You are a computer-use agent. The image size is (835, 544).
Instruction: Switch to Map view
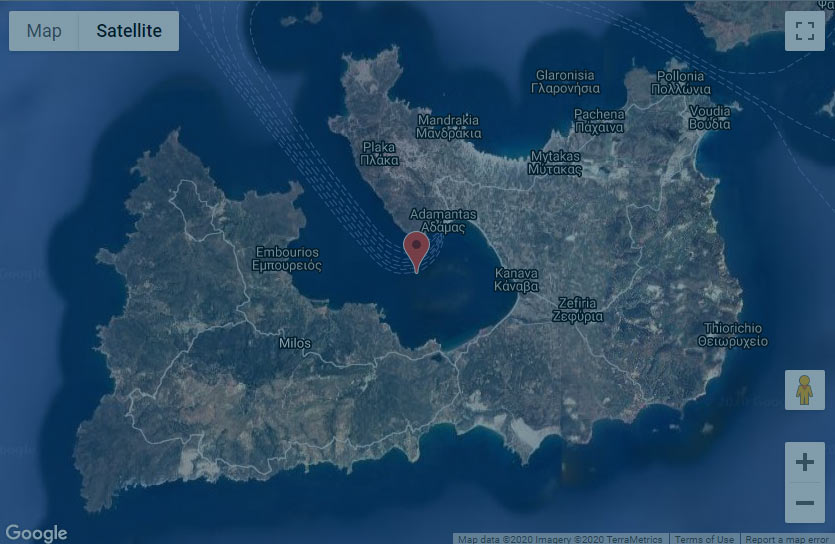tap(44, 31)
